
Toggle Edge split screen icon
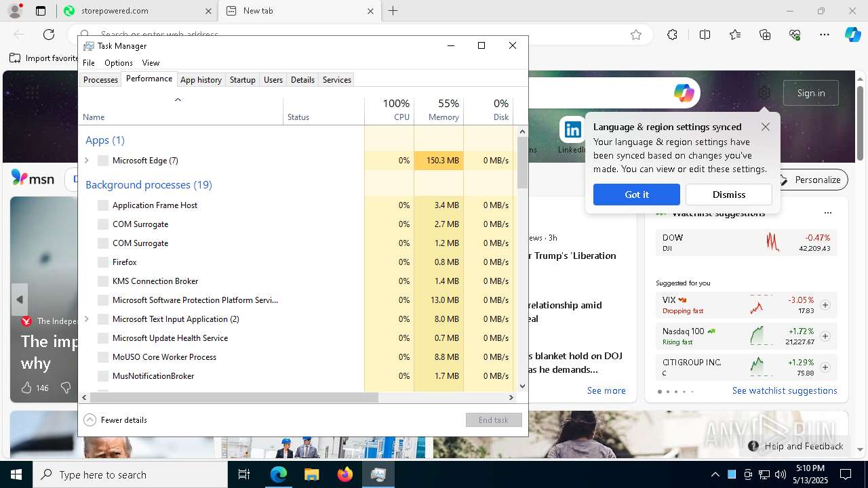[705, 35]
